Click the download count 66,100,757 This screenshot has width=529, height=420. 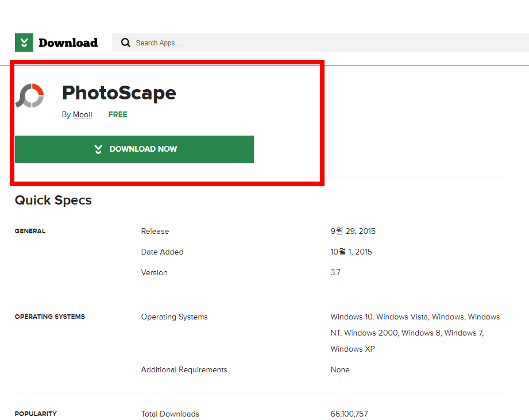pos(349,414)
